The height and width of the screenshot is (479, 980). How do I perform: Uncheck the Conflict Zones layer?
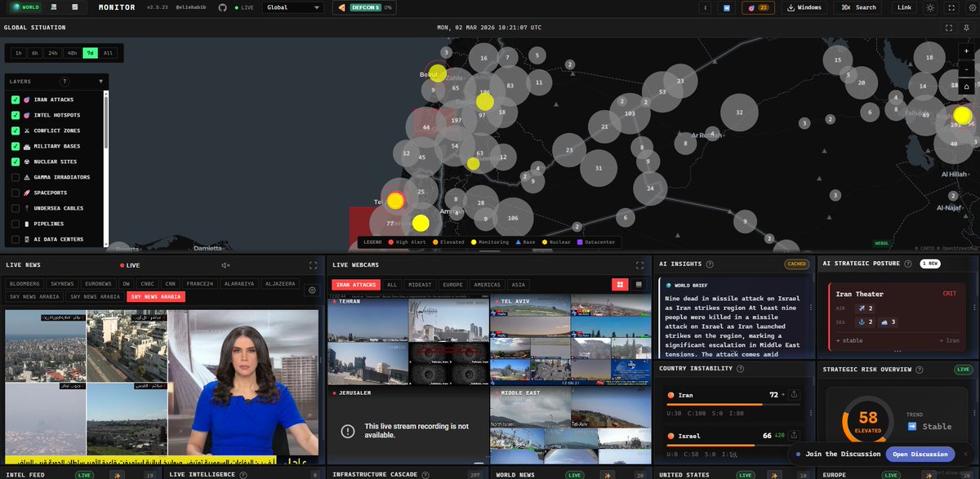[x=16, y=131]
